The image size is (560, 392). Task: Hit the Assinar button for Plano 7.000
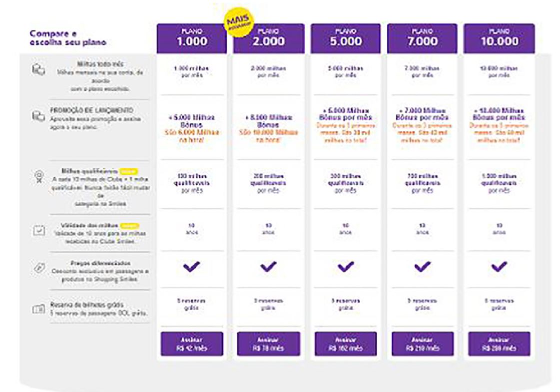point(422,344)
